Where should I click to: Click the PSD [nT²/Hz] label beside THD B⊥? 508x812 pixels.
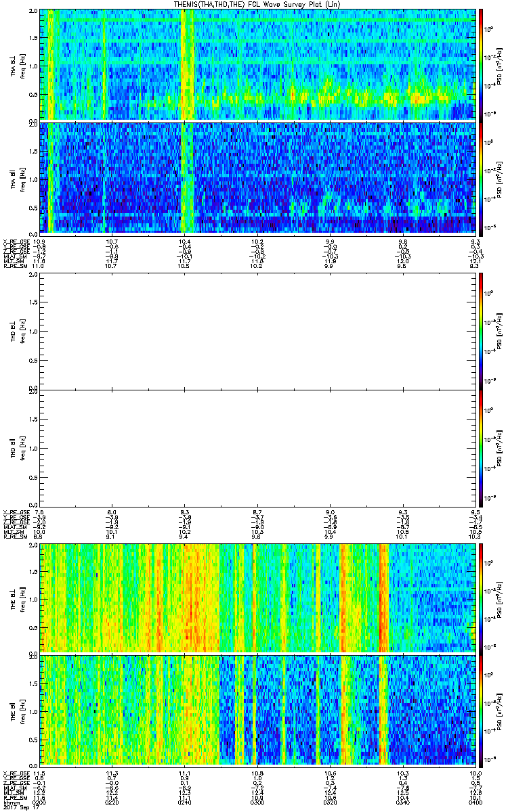point(499,331)
